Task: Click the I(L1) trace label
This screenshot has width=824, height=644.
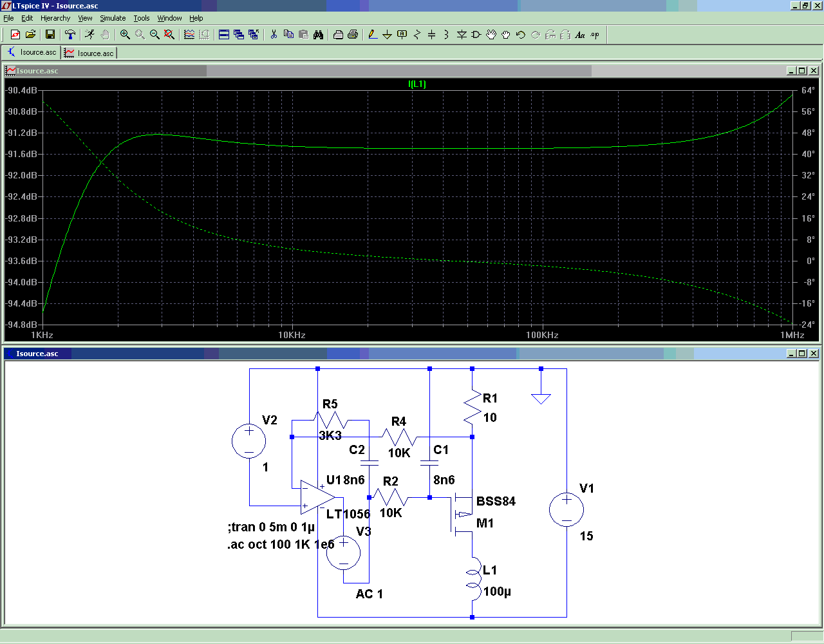Action: point(417,84)
